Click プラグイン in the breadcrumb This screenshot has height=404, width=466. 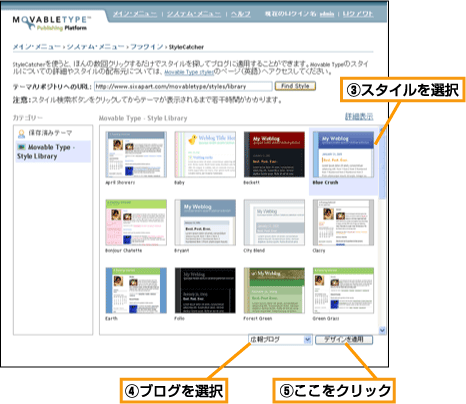(x=146, y=47)
